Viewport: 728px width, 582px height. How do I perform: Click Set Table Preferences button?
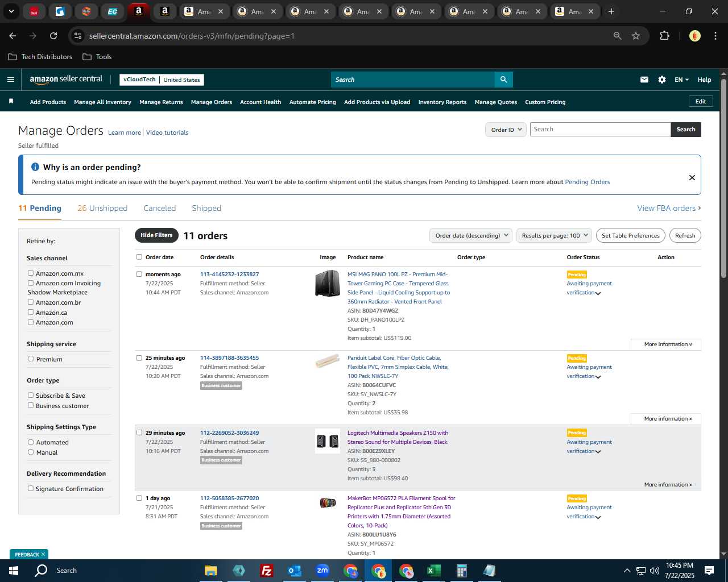[631, 235]
